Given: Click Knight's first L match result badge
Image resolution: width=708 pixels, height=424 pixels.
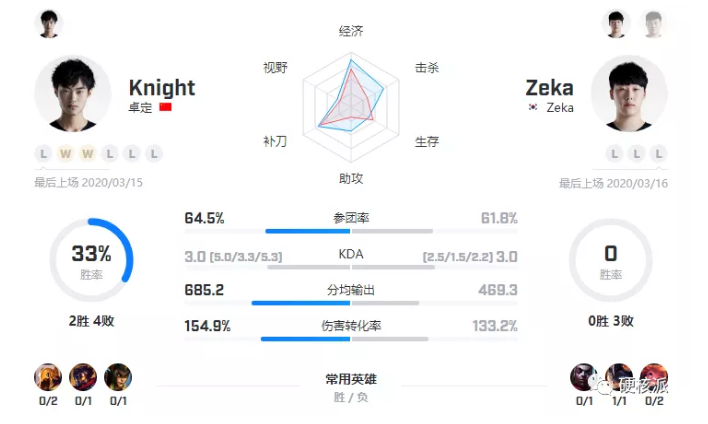Looking at the screenshot, I should pyautogui.click(x=43, y=154).
